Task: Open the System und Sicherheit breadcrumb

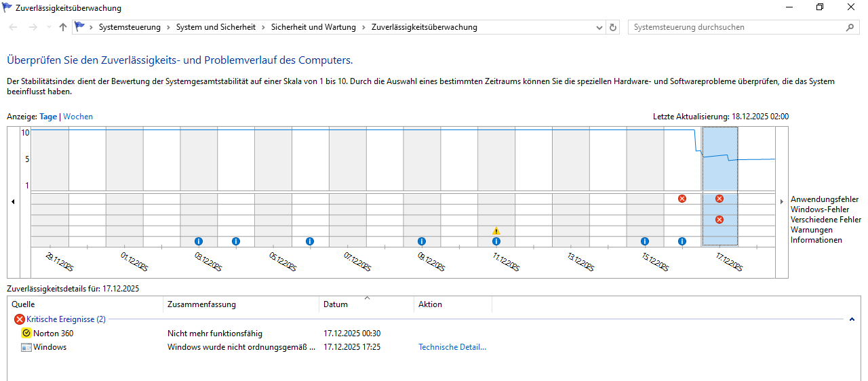Action: [x=216, y=27]
